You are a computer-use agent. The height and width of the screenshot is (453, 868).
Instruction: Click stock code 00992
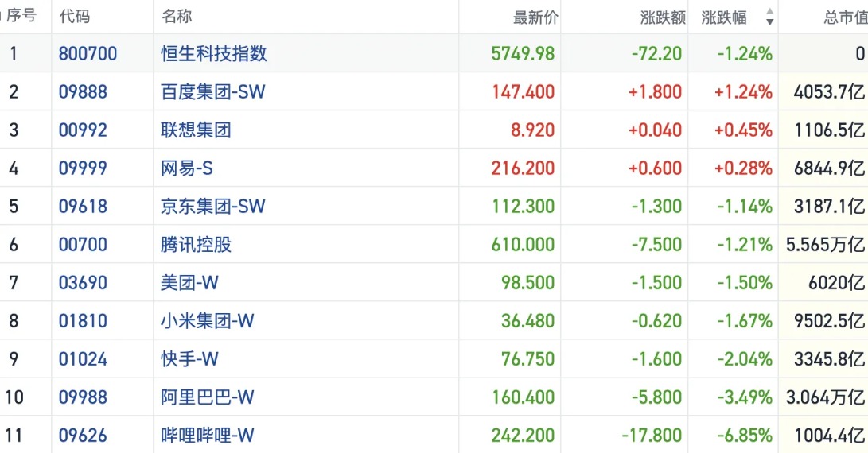pyautogui.click(x=83, y=130)
